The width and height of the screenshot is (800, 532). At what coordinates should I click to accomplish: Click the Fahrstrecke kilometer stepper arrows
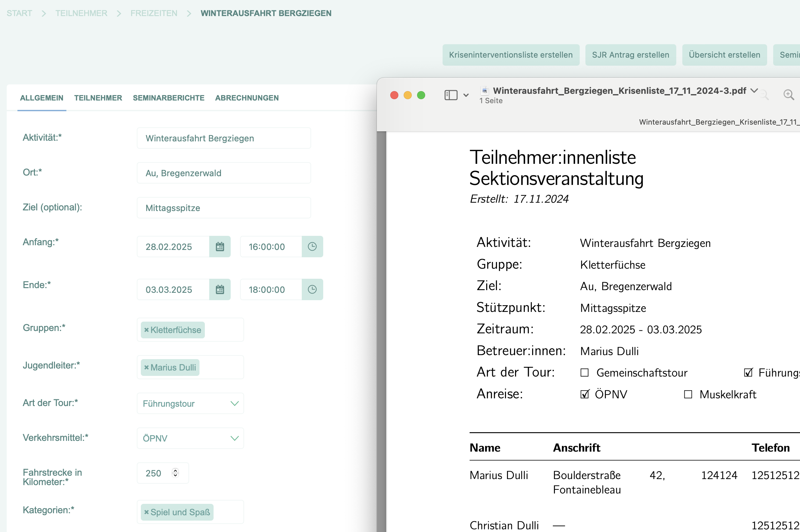point(175,473)
